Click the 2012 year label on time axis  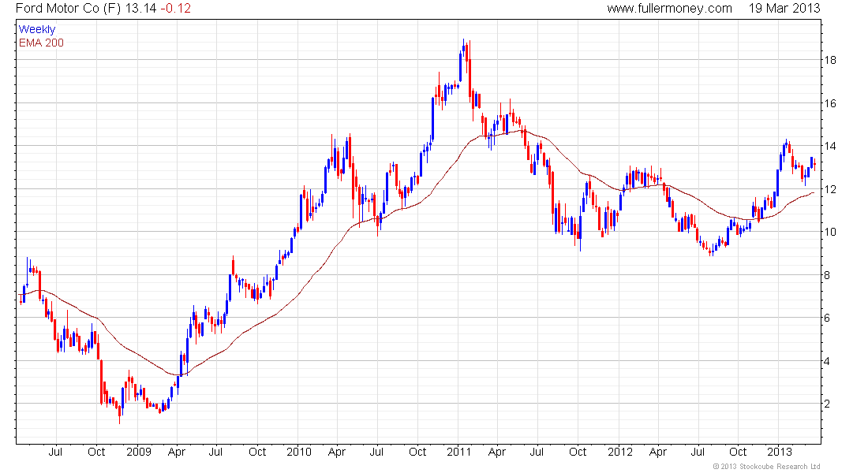(620, 452)
